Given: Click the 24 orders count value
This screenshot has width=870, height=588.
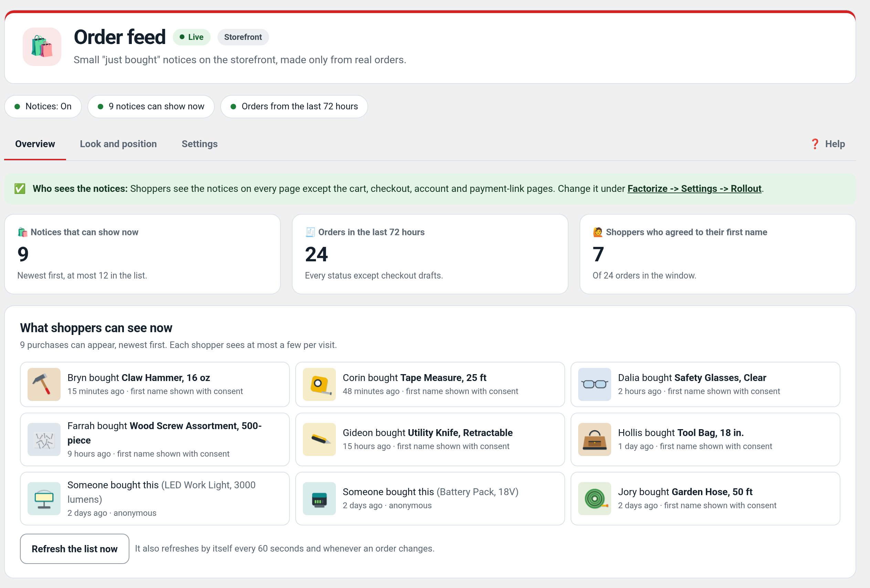Looking at the screenshot, I should tap(316, 254).
